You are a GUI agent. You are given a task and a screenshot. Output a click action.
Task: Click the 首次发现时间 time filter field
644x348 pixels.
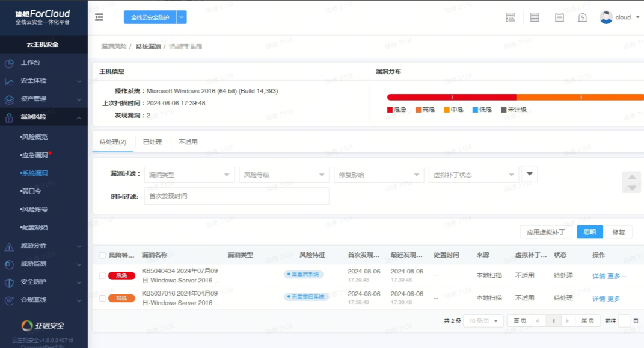236,196
